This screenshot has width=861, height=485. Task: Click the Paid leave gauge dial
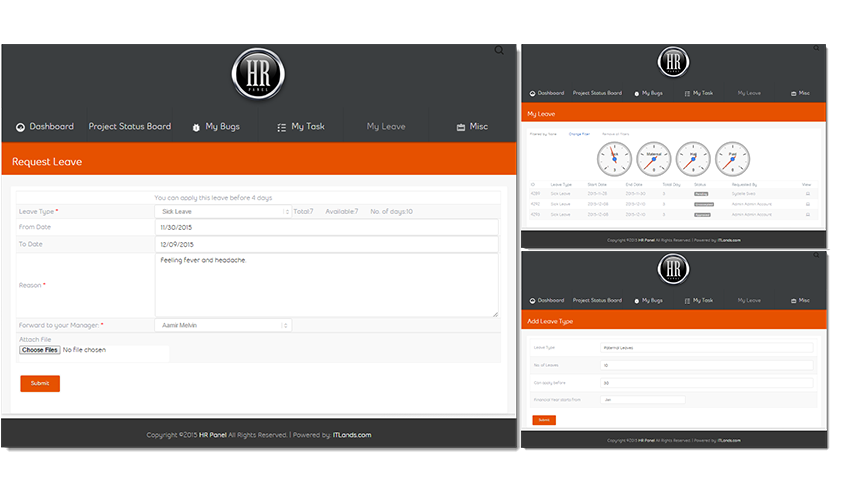point(732,159)
